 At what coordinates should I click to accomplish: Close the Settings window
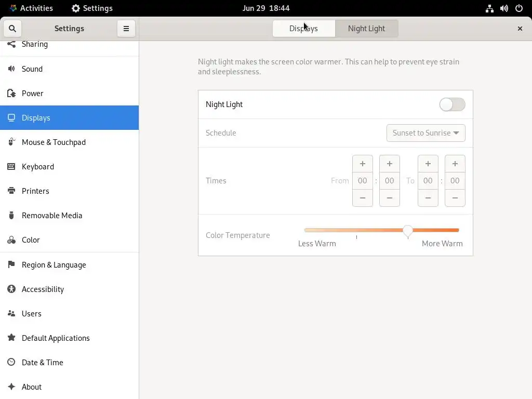pos(520,29)
